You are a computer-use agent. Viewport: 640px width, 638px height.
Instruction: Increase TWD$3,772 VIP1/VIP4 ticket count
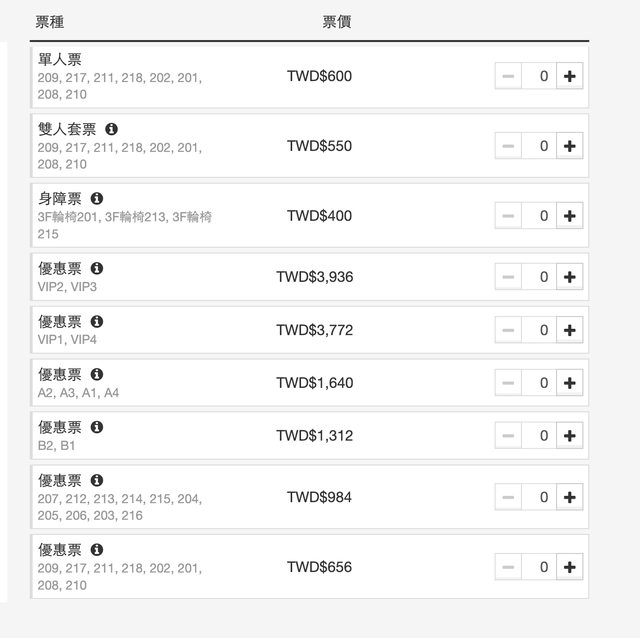pyautogui.click(x=570, y=330)
